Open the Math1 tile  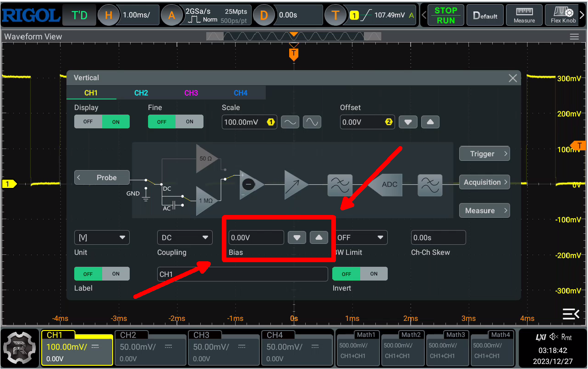(358, 348)
